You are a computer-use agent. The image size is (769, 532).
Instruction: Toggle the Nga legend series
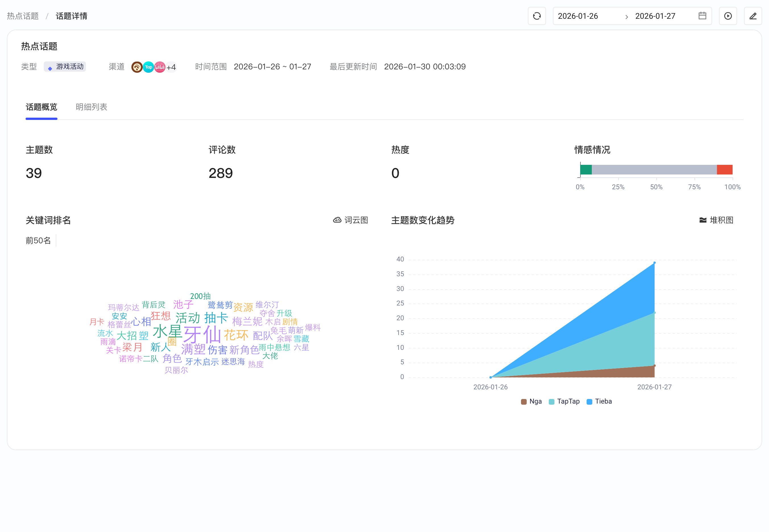(x=531, y=401)
